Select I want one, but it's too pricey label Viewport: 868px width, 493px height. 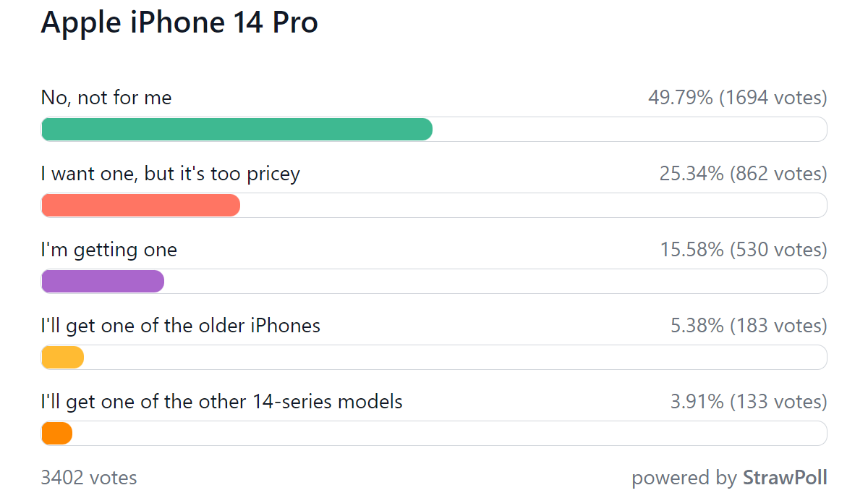[171, 174]
